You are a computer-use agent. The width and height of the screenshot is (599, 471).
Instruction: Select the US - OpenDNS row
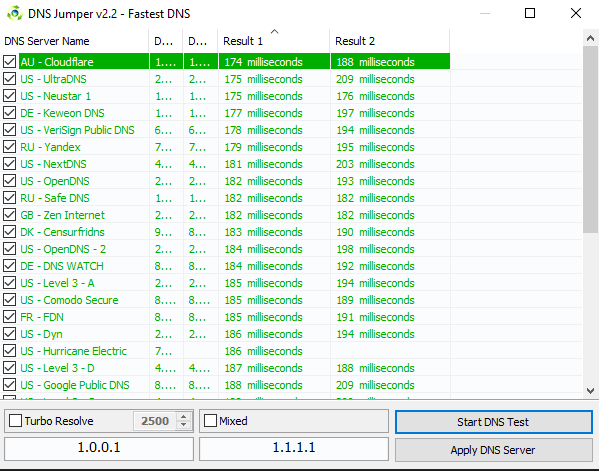point(226,181)
